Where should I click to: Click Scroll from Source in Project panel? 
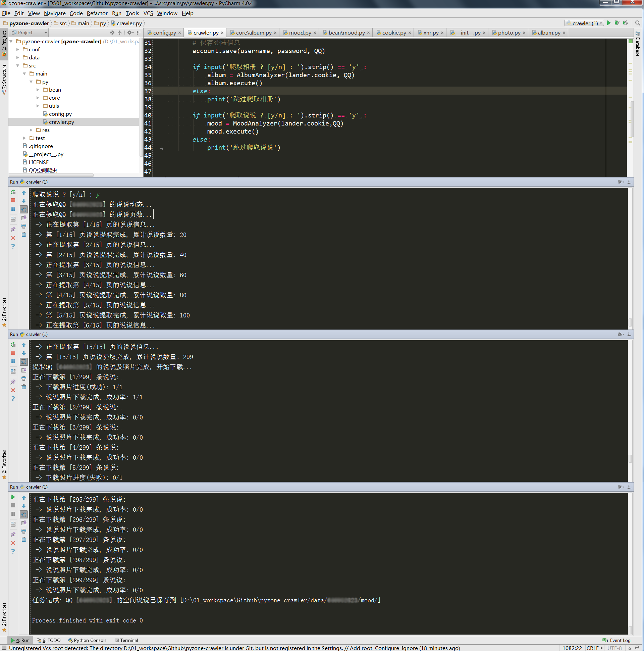click(112, 33)
